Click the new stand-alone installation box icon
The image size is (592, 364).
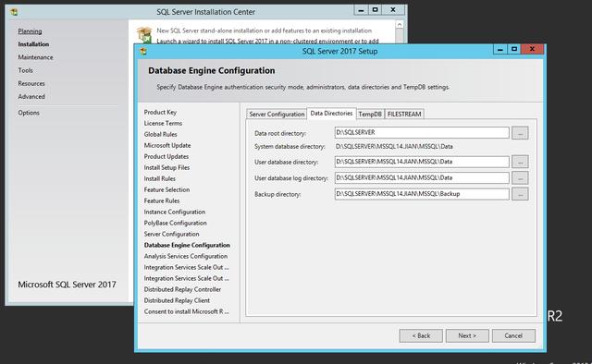[144, 34]
